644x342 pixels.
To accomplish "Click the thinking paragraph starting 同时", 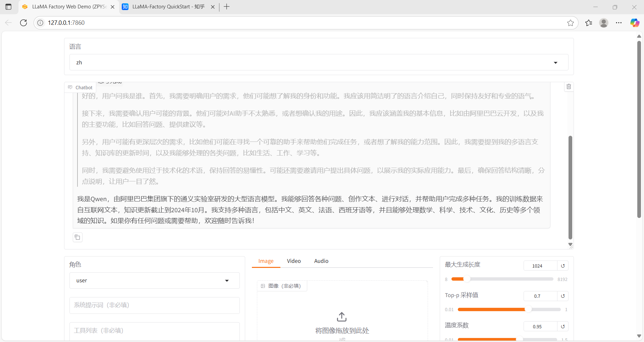I will [x=313, y=176].
